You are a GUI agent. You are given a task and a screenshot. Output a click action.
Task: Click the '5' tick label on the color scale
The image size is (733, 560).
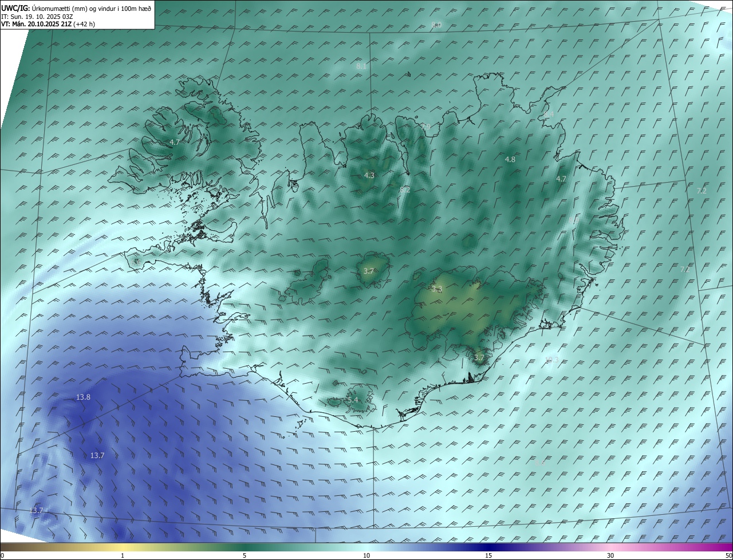coord(245,555)
